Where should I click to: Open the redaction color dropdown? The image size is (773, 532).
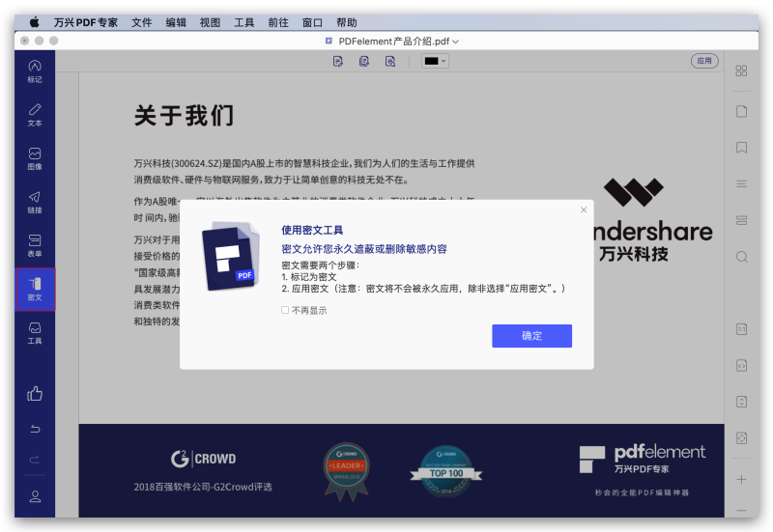[x=436, y=61]
